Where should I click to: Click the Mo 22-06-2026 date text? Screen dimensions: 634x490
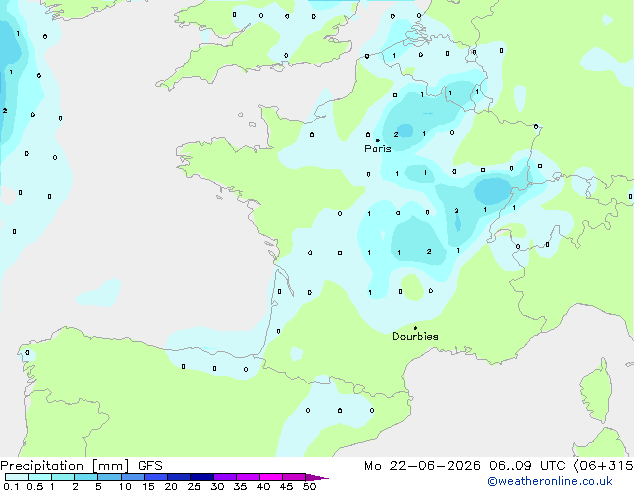click(x=422, y=466)
